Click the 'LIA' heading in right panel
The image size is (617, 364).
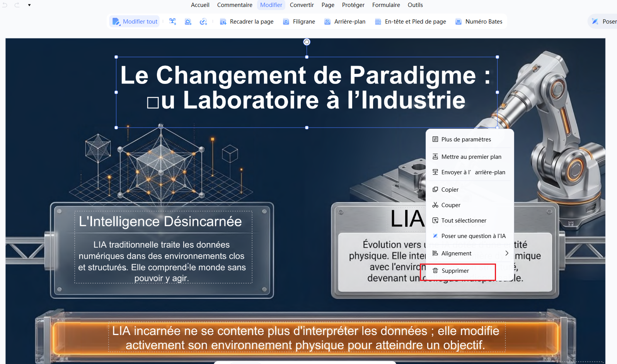407,219
